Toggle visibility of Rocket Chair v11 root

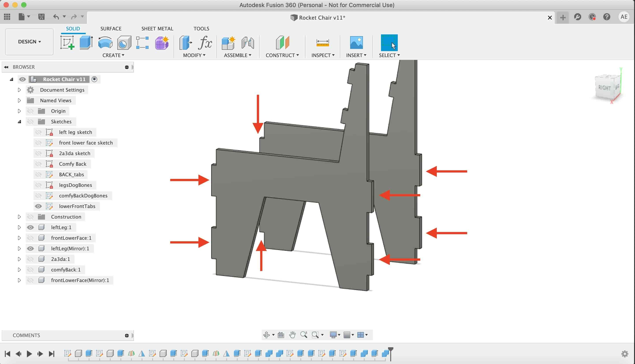coord(22,79)
